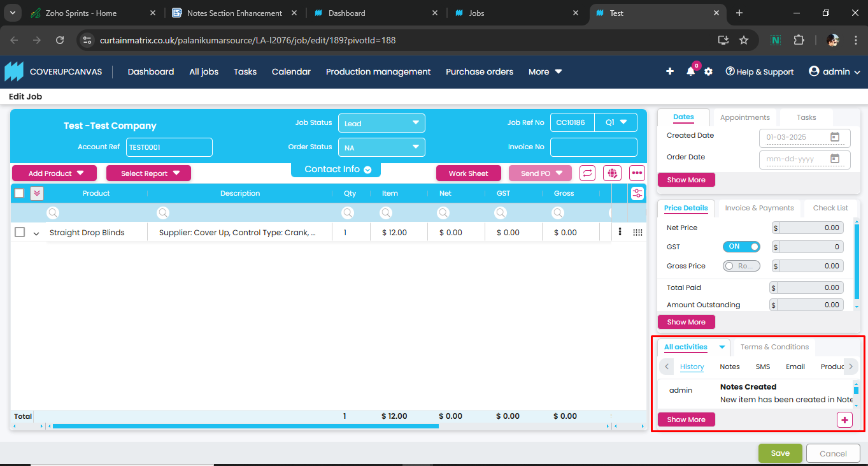Toggle the Gross Price rounding switch
The image size is (868, 466).
coord(741,266)
